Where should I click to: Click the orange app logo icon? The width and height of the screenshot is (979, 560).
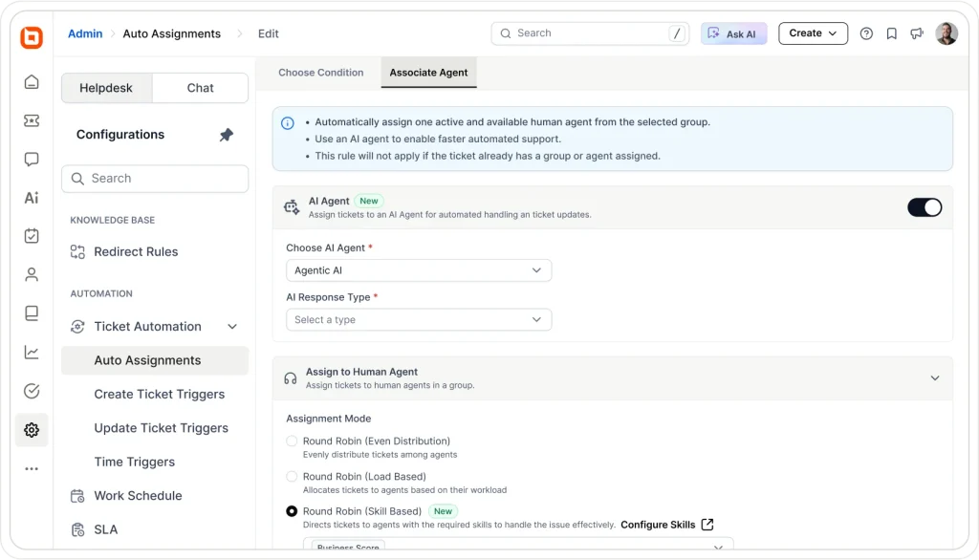[32, 37]
